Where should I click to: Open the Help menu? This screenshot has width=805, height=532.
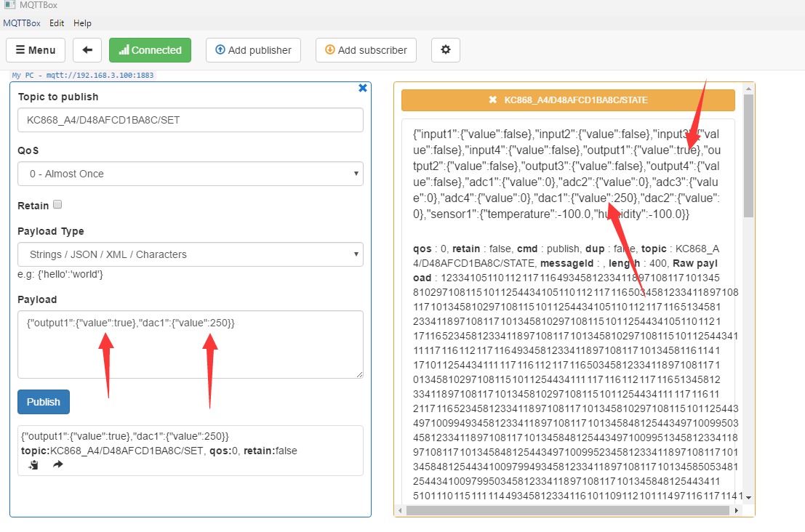[x=83, y=23]
